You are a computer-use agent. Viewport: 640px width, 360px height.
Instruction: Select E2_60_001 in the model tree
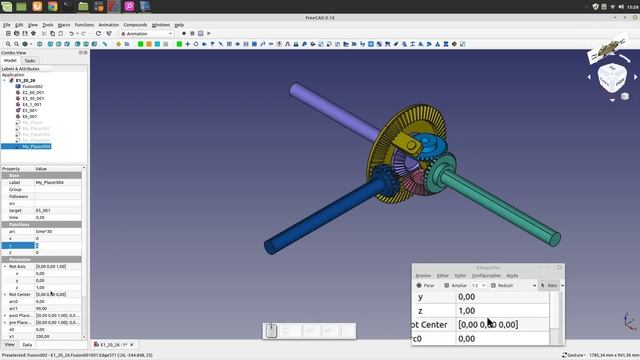click(33, 93)
